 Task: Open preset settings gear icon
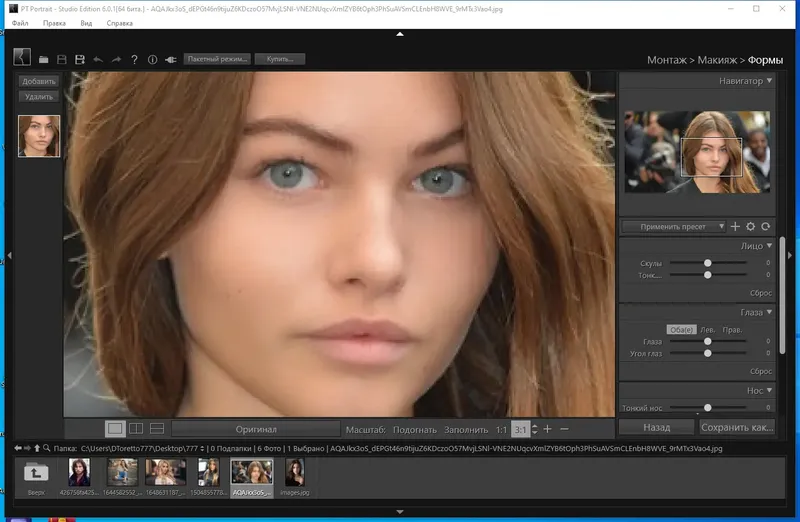click(x=750, y=227)
